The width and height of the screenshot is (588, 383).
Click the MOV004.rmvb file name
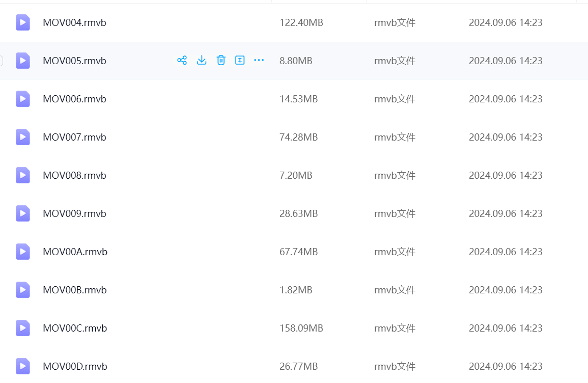(x=74, y=22)
